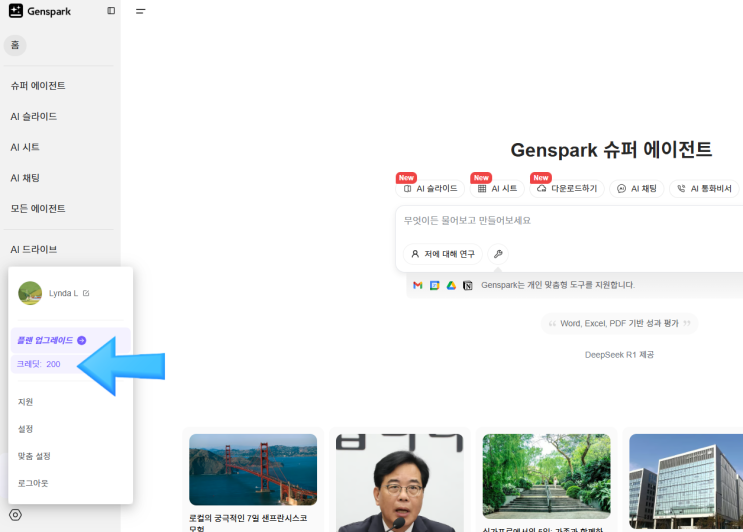Open 지원 in the profile menu

point(25,402)
